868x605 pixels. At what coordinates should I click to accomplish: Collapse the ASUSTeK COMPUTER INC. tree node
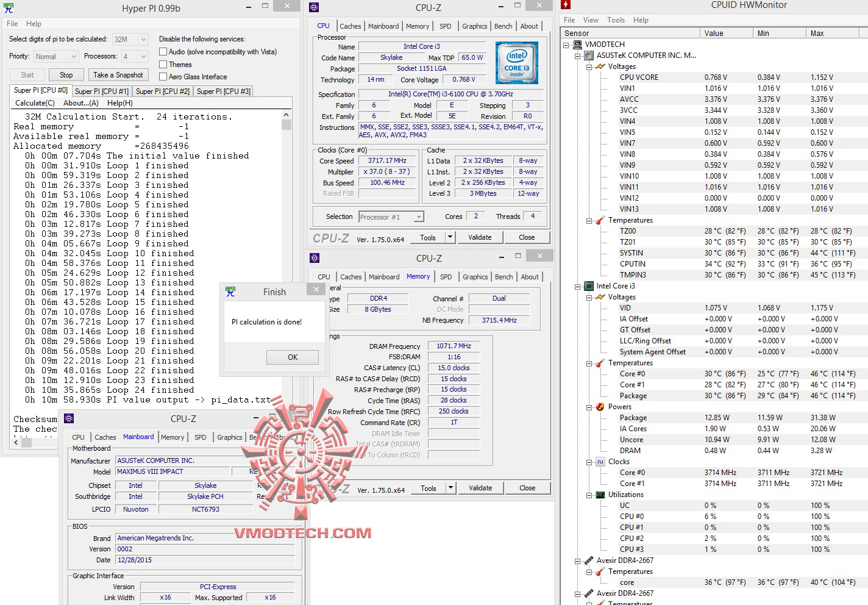(577, 55)
